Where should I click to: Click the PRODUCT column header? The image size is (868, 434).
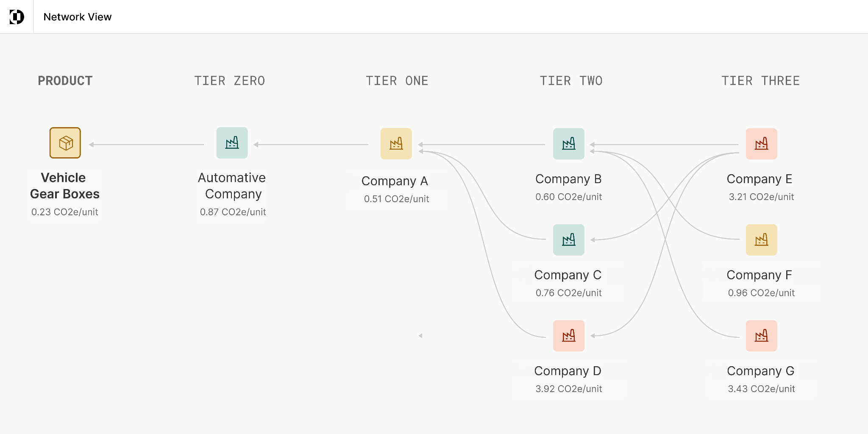click(x=65, y=81)
